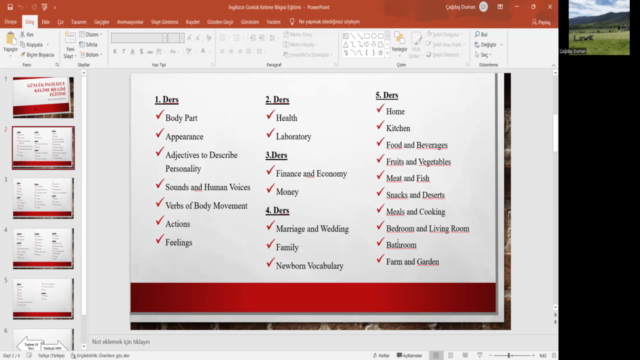The height and width of the screenshot is (360, 640).
Task: Toggle text shadow S formatting
Action: coord(141,51)
